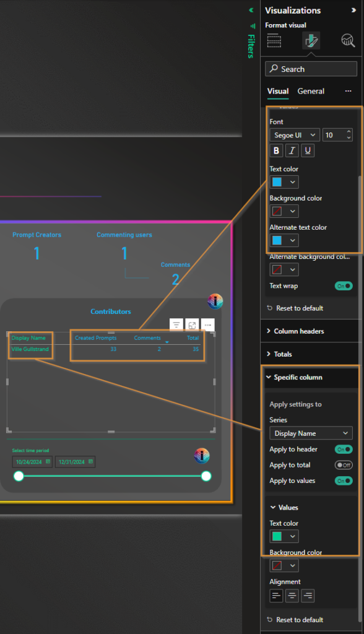Screen dimensions: 364x634
Task: Open the table's More options ellipsis
Action: tap(208, 325)
